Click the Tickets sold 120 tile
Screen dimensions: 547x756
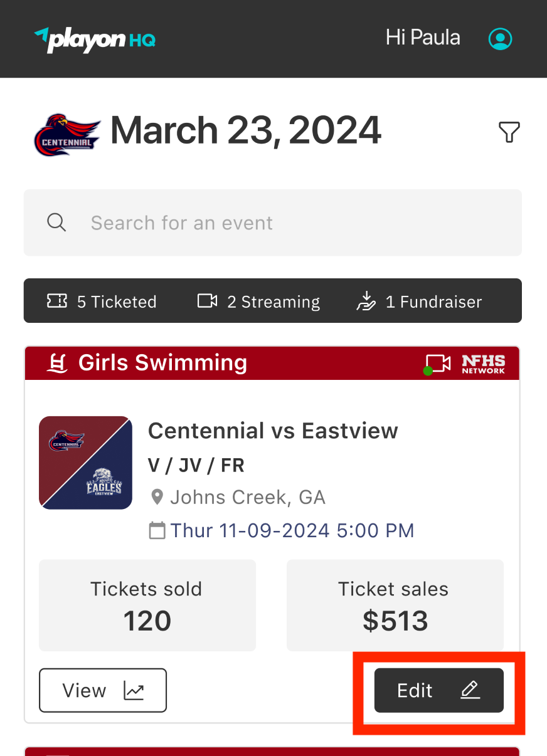point(147,605)
